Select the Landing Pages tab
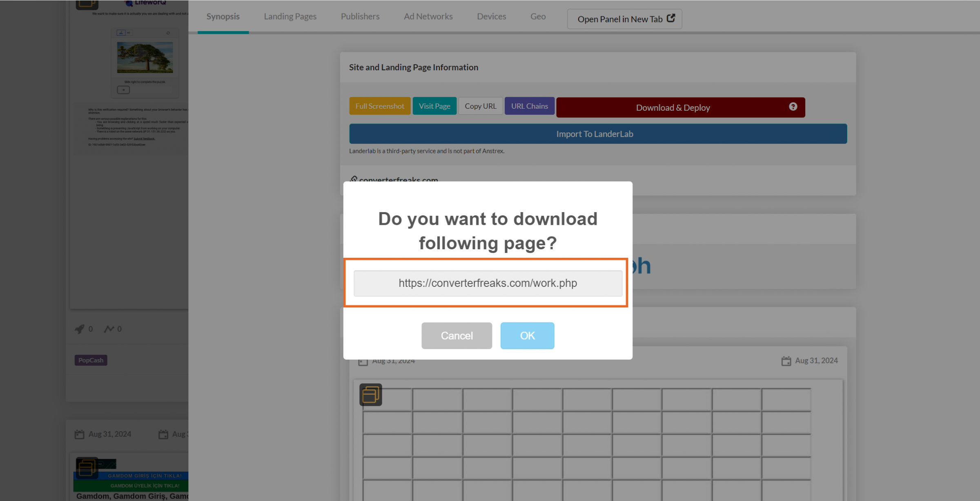 (290, 16)
